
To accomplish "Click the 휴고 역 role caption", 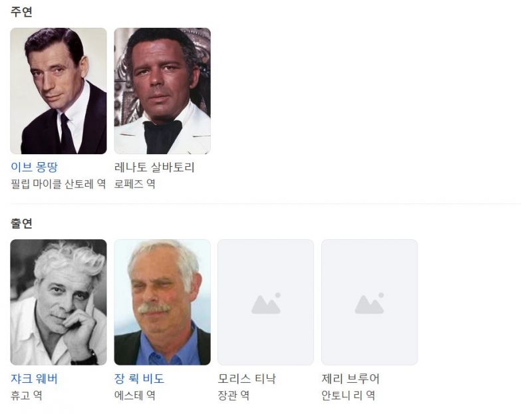I will coord(27,395).
